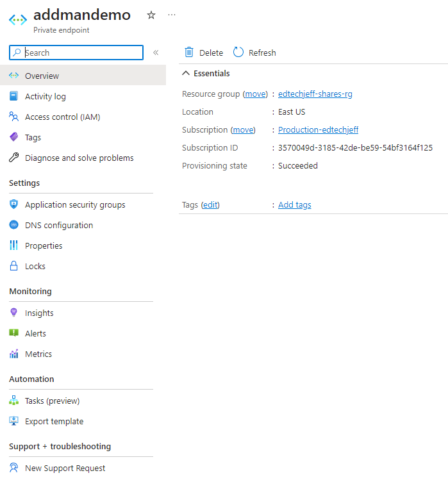Open DNS configuration settings
Screen dimensions: 448x480
pyautogui.click(x=58, y=225)
